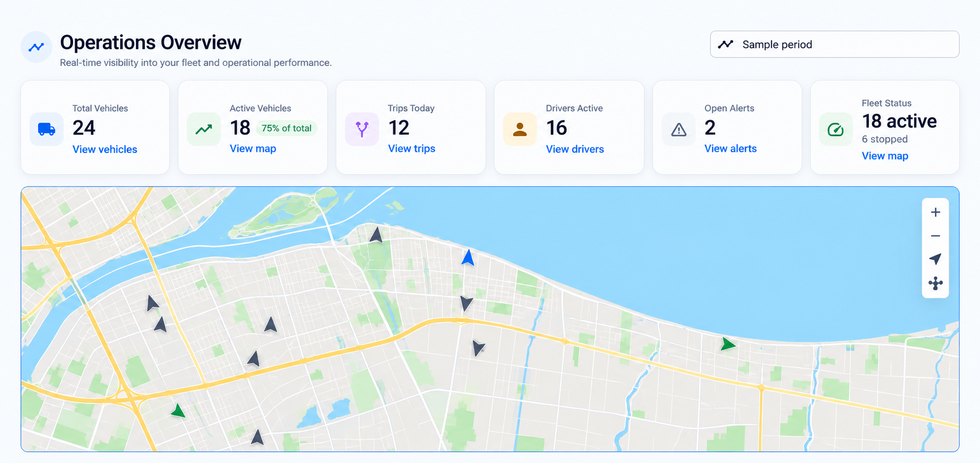Click the blue truck icon
This screenshot has height=463, width=980.
47,129
